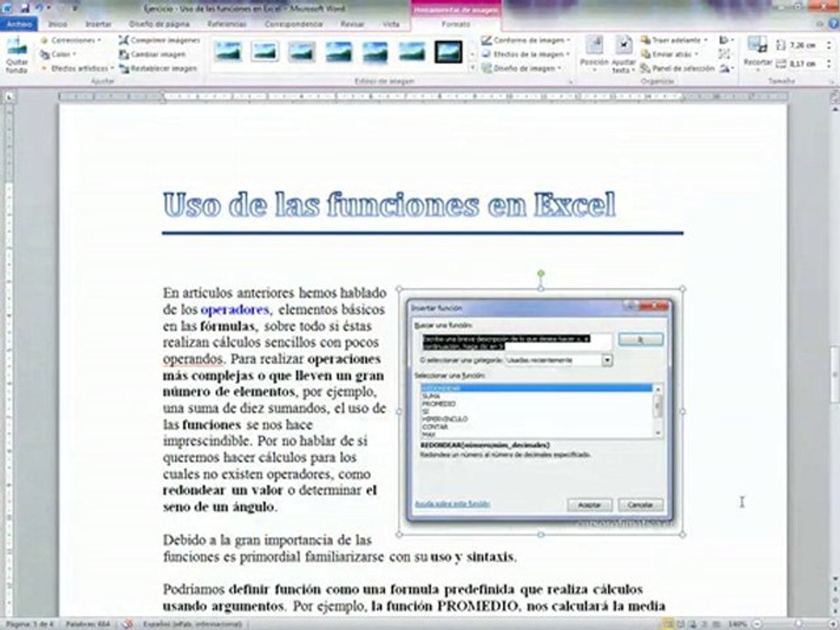Switch to the Revisar tab
Viewport: 840px width, 630px height.
(352, 24)
